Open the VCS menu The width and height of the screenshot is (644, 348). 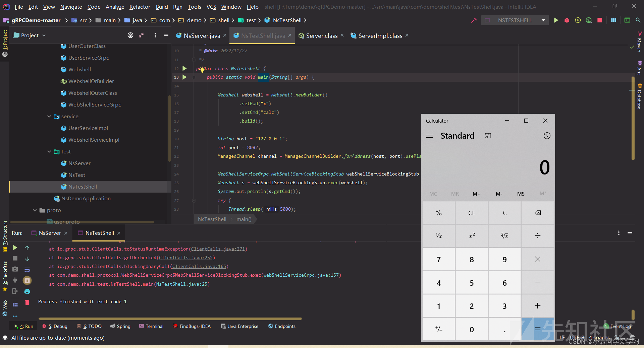[211, 7]
